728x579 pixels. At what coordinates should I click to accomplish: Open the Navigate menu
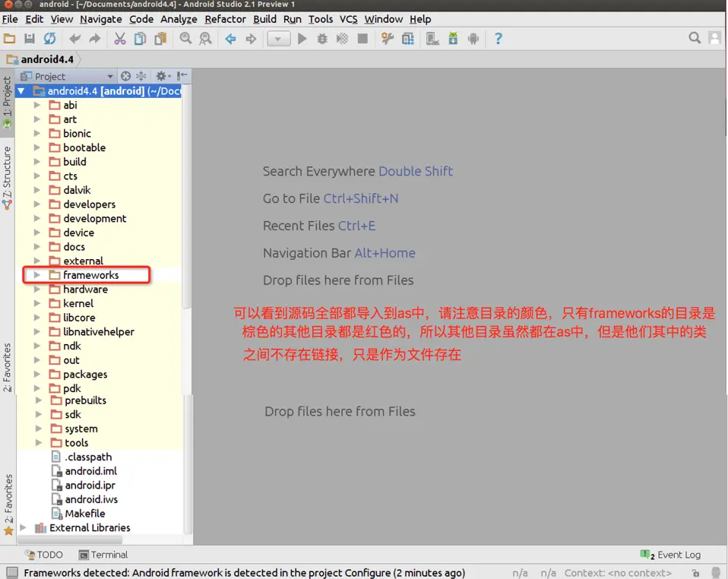point(101,19)
